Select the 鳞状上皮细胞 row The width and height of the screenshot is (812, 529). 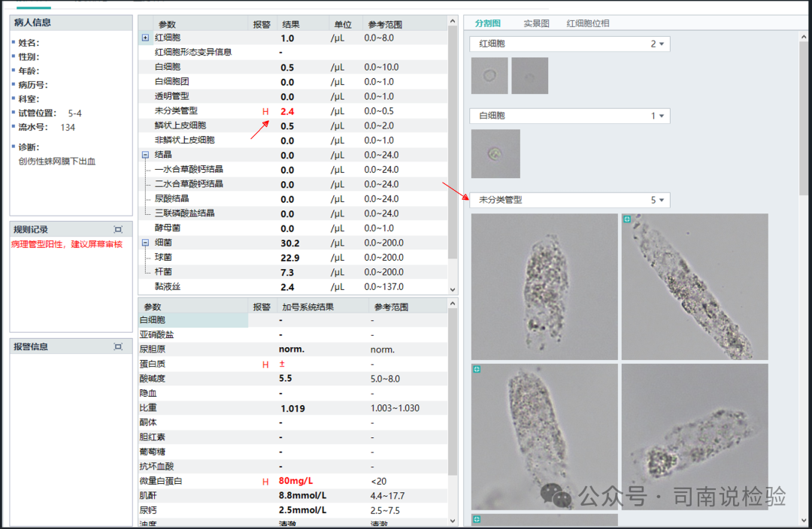pos(292,125)
